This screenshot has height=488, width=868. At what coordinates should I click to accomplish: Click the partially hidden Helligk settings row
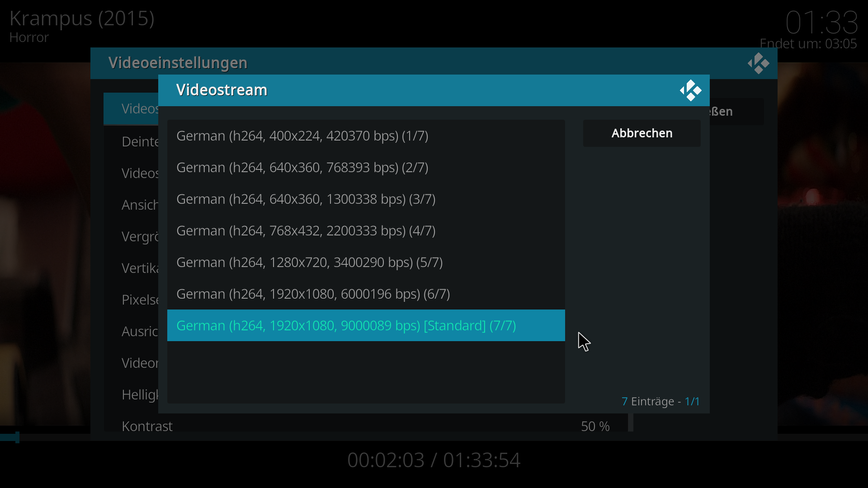pyautogui.click(x=131, y=394)
